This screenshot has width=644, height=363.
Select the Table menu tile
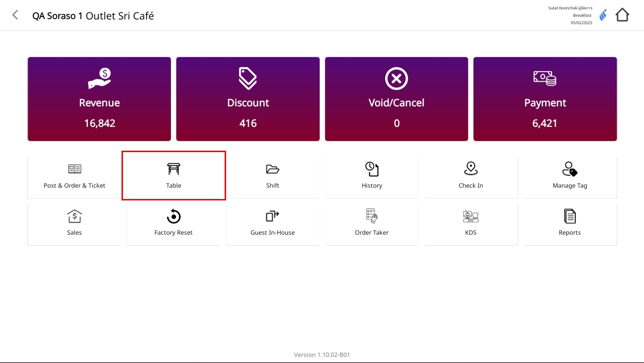click(173, 177)
